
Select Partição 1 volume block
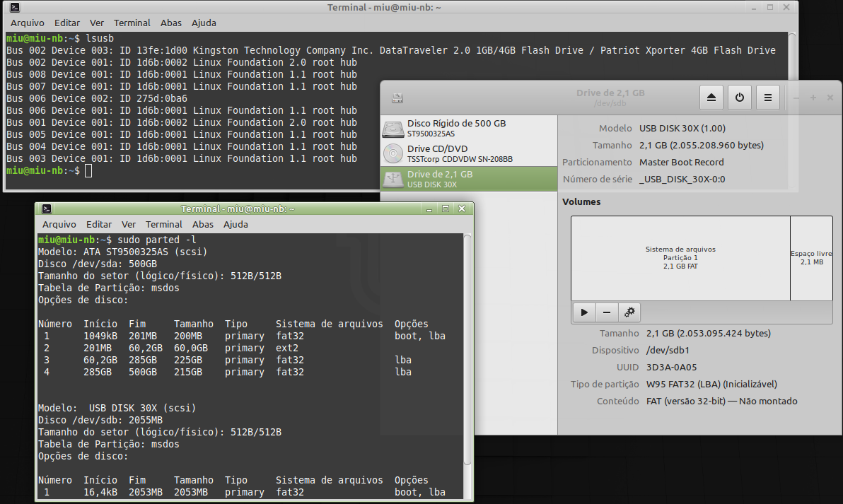click(680, 258)
